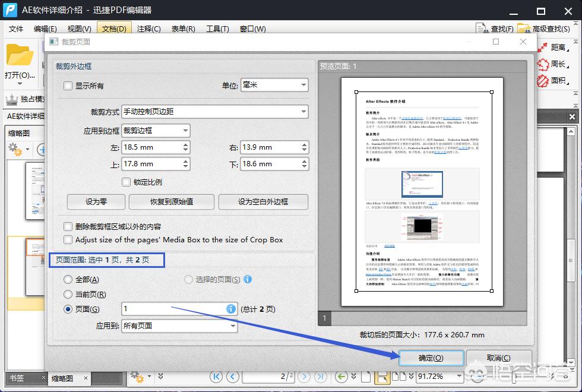Click the Advanced Search folder icon

[x=524, y=29]
